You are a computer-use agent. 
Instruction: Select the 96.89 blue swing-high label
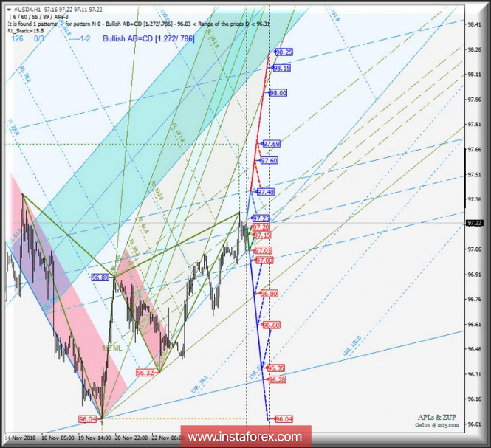click(x=100, y=278)
